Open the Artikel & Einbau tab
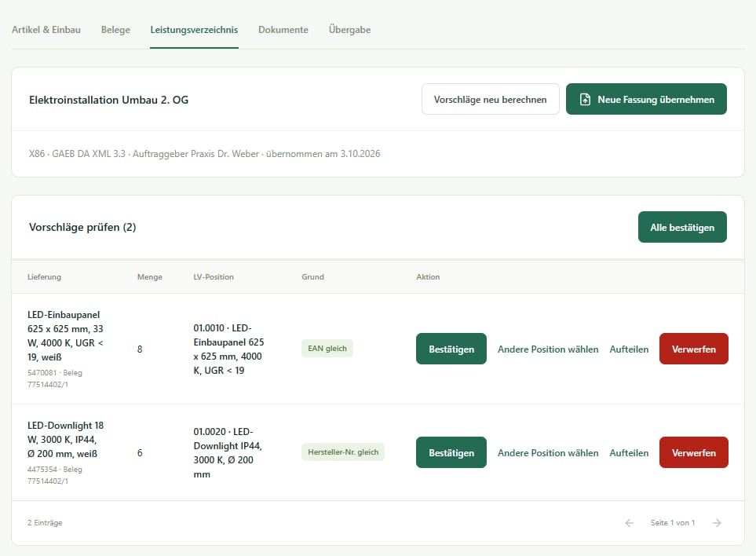 click(x=46, y=29)
